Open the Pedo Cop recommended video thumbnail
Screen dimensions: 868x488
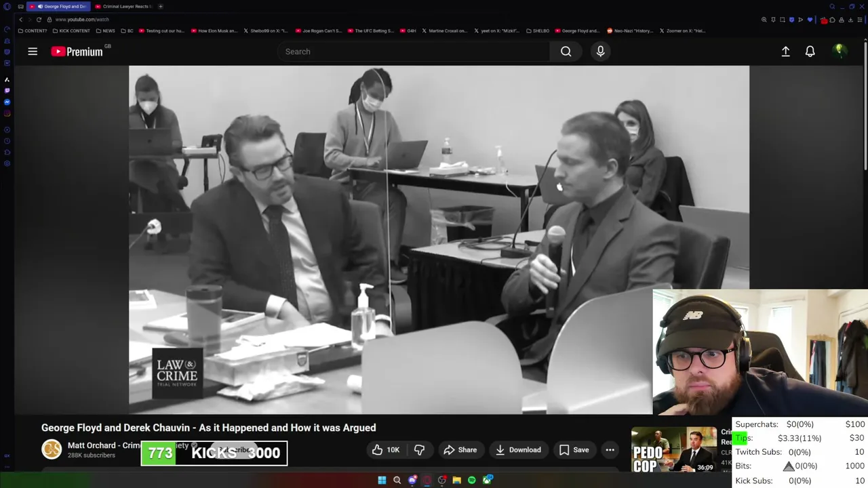pyautogui.click(x=673, y=450)
